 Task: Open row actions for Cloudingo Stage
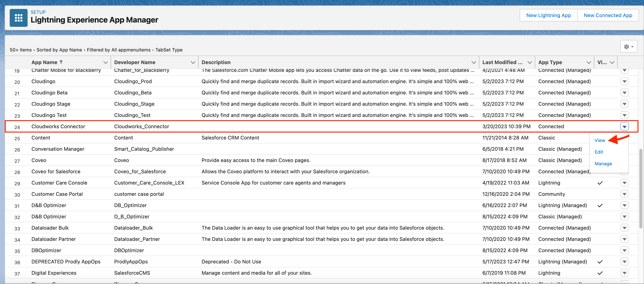point(624,104)
